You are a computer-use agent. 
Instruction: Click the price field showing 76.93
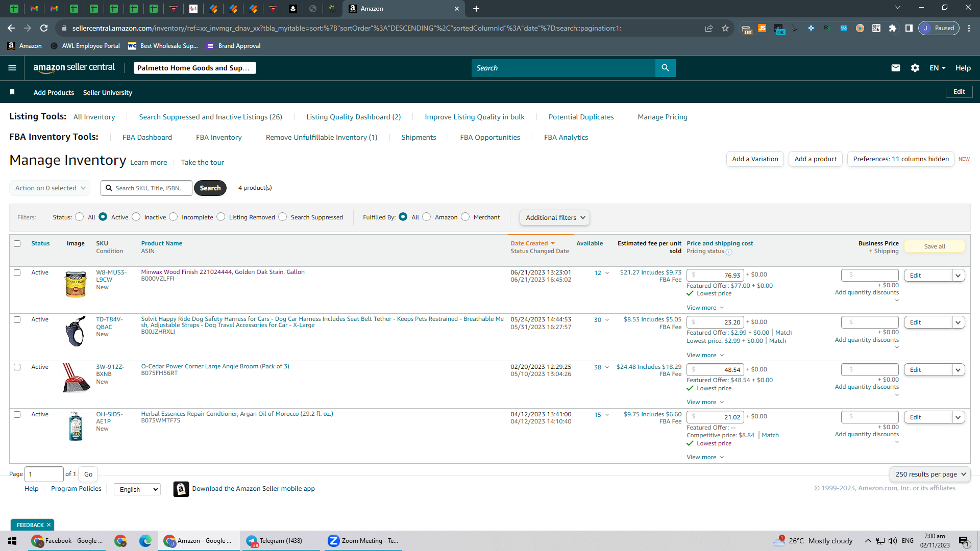715,275
